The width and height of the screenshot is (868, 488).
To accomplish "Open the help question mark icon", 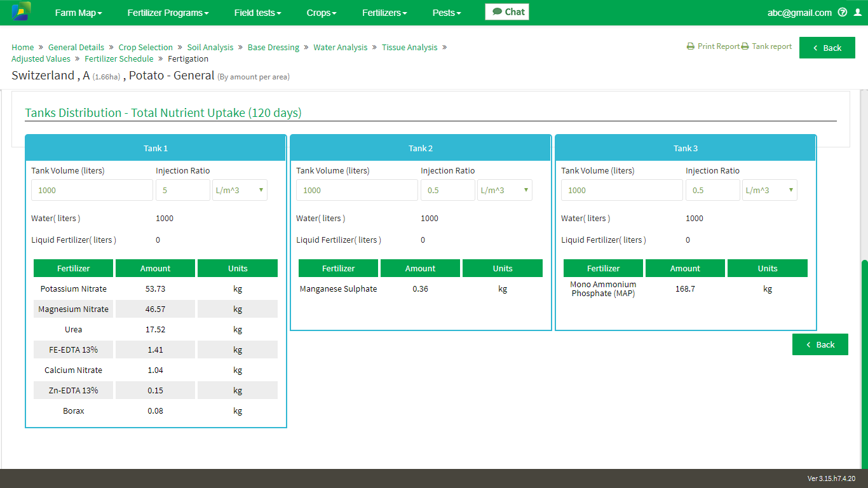I will (843, 12).
